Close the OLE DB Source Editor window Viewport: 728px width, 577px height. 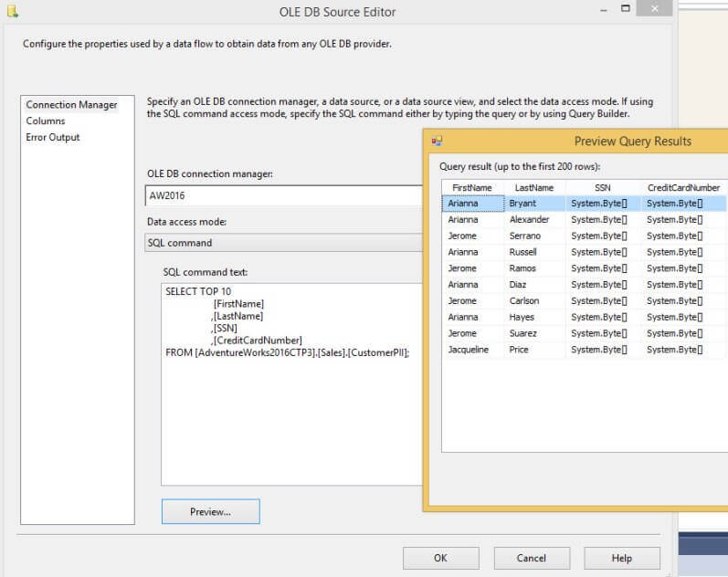tap(653, 11)
